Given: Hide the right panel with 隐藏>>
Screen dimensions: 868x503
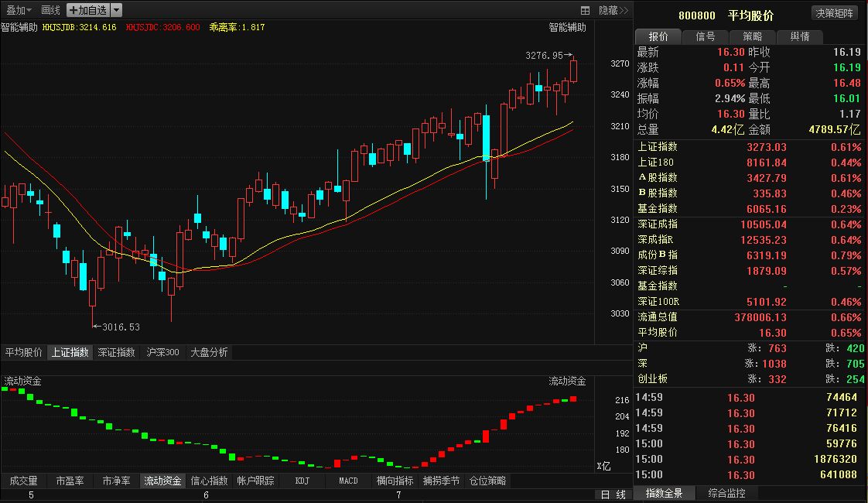Looking at the screenshot, I should (613, 10).
